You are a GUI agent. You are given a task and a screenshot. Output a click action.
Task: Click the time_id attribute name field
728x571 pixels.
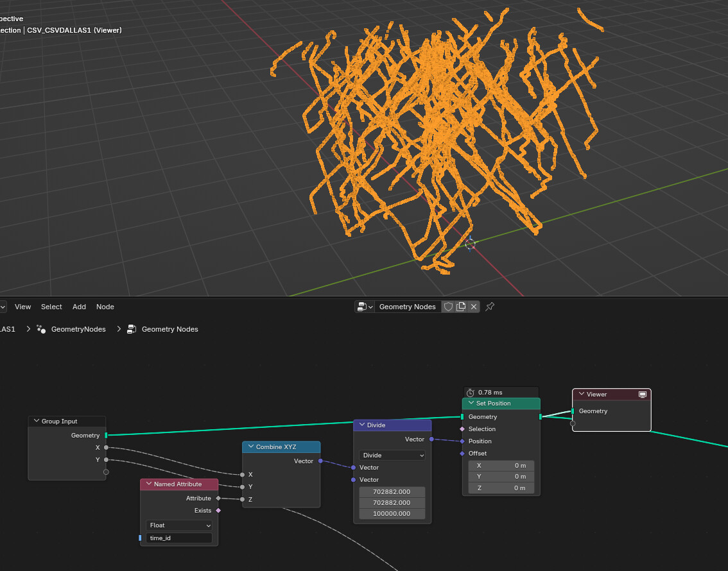(178, 538)
